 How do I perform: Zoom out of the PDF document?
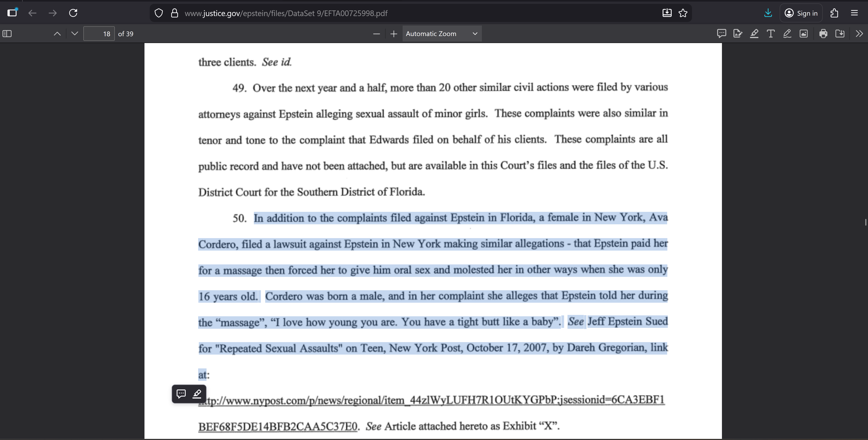point(376,34)
